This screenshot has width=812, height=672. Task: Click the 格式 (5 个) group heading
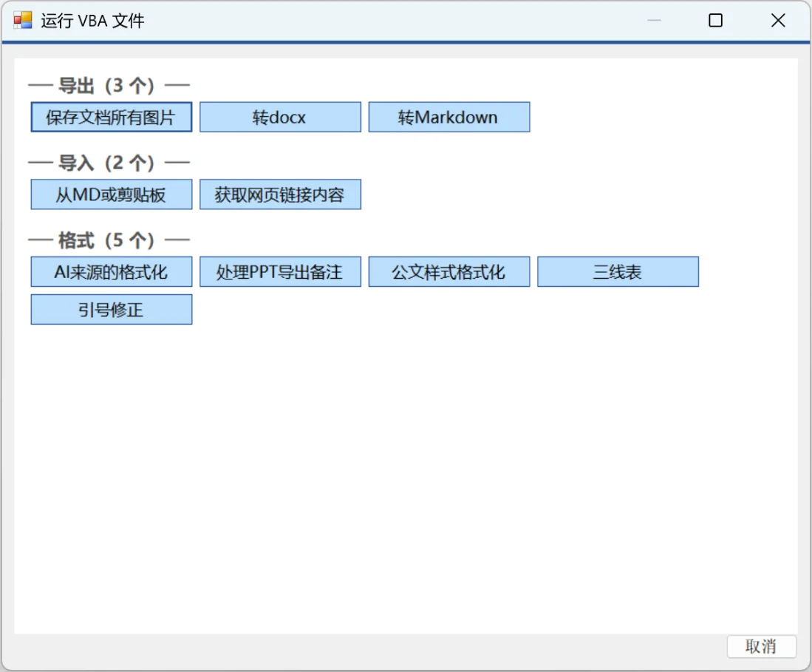coord(109,240)
